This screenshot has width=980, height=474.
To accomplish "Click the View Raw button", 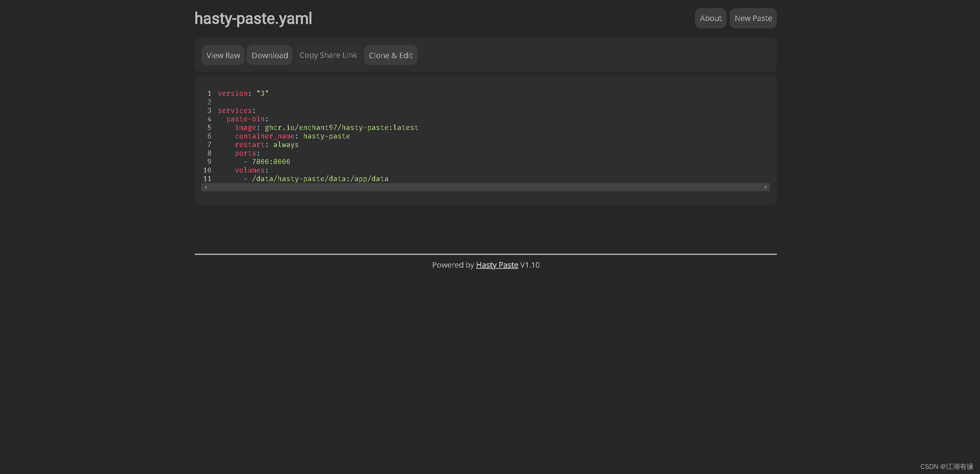I will pyautogui.click(x=223, y=55).
